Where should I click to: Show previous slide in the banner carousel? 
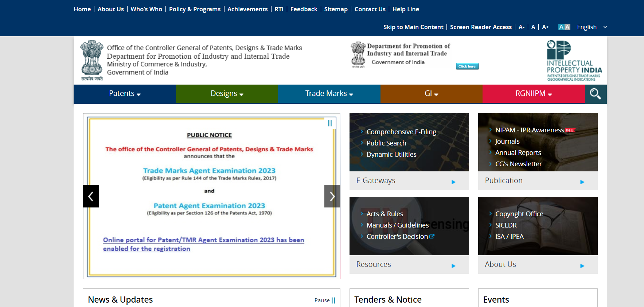[x=91, y=196]
